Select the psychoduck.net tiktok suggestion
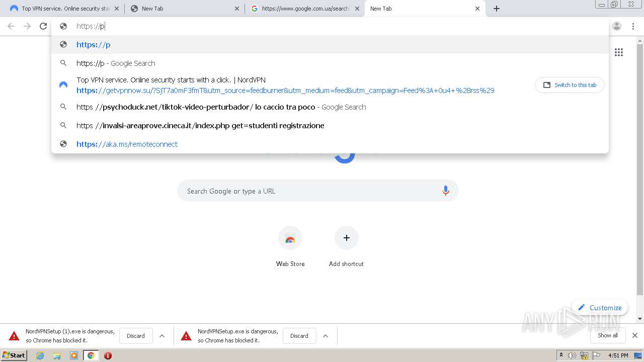Screen dimensions: 644x362 click(330, 107)
